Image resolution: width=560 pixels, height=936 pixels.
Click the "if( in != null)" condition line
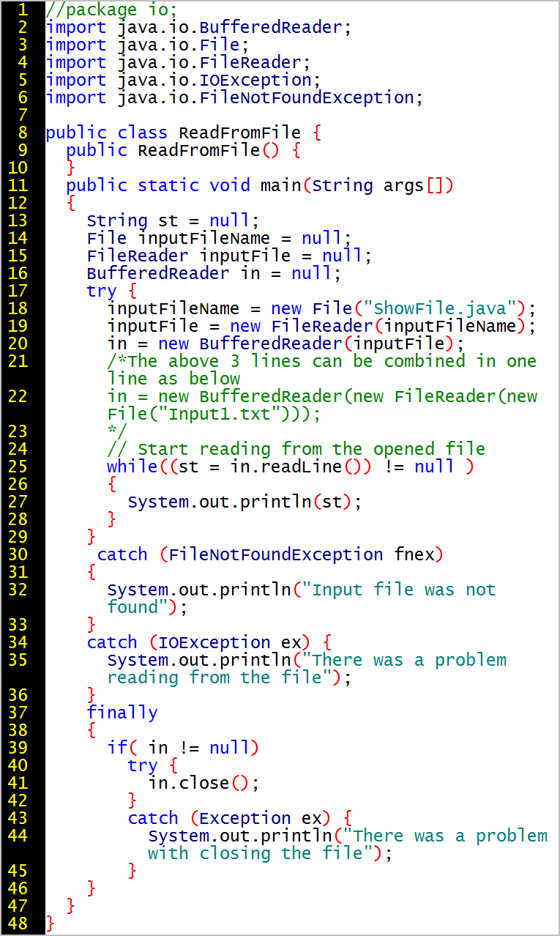pos(183,749)
